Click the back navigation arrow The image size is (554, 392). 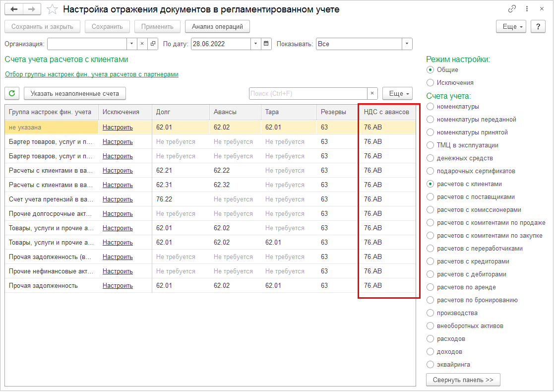click(13, 9)
